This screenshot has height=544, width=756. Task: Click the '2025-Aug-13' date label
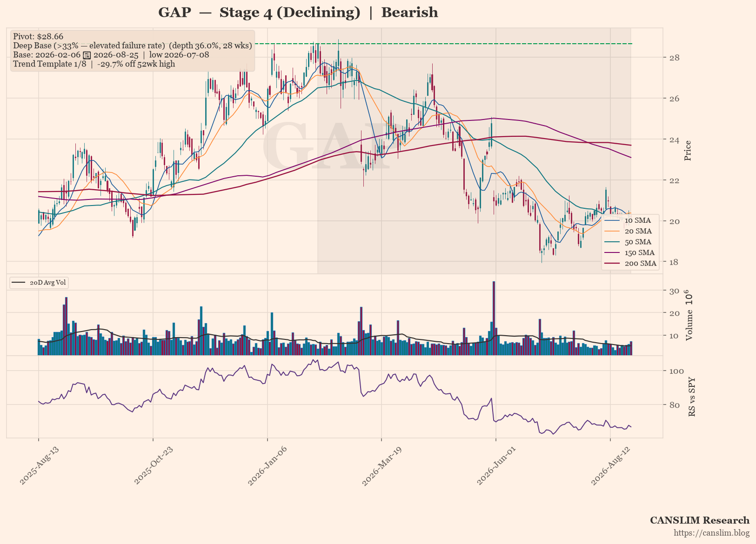pos(39,465)
